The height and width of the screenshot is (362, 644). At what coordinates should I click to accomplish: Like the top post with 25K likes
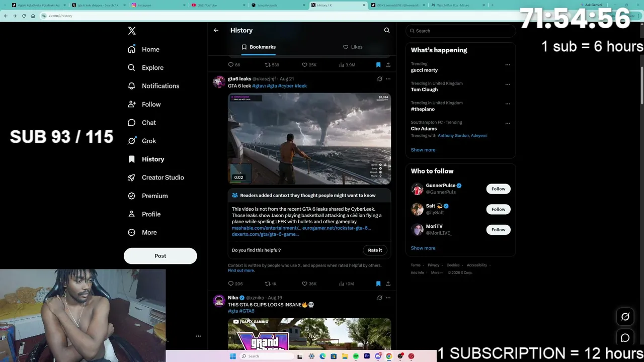point(309,65)
